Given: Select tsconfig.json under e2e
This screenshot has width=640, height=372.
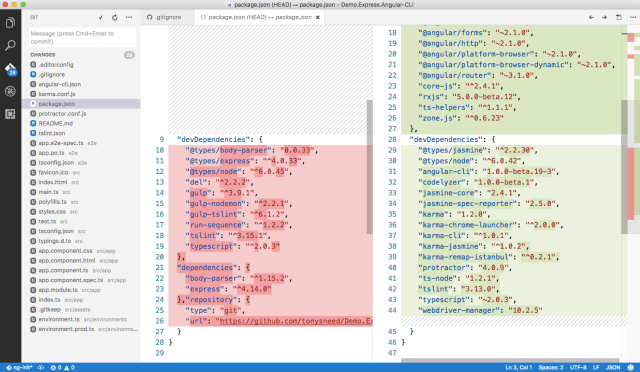Looking at the screenshot, I should tap(81, 163).
